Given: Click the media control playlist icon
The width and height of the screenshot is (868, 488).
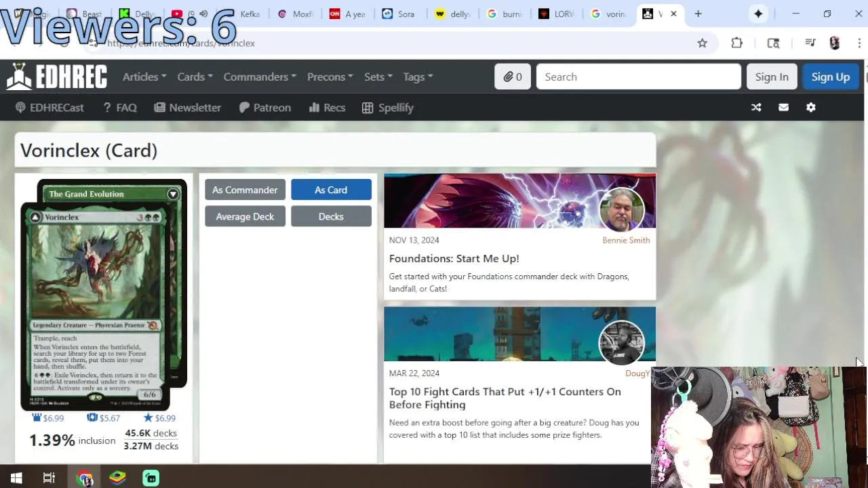Looking at the screenshot, I should (810, 43).
